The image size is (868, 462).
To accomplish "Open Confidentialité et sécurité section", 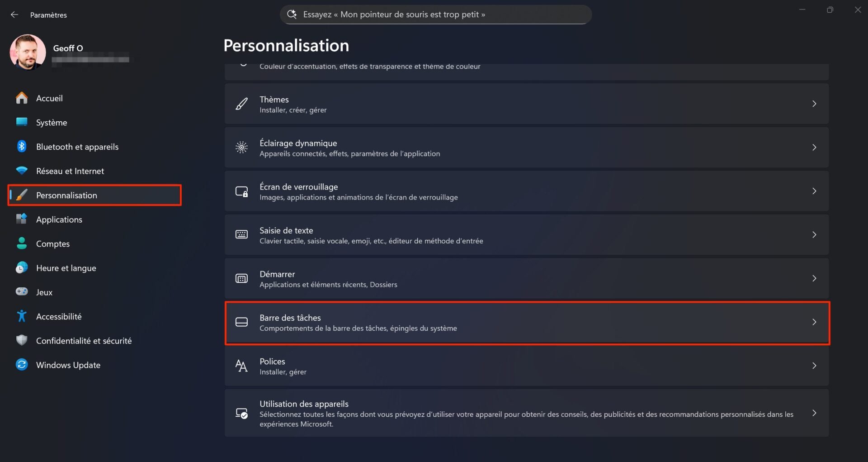I will pos(84,340).
